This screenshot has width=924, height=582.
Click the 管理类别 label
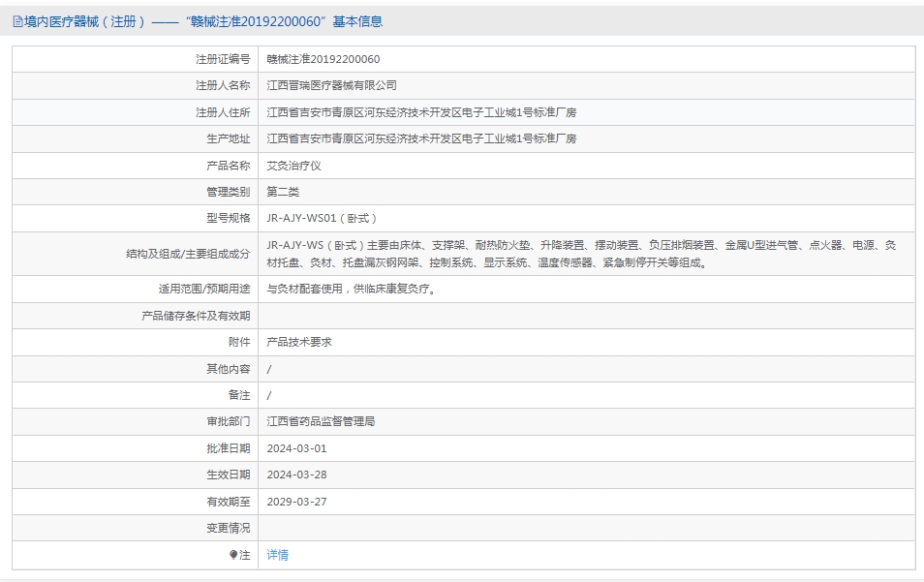229,192
